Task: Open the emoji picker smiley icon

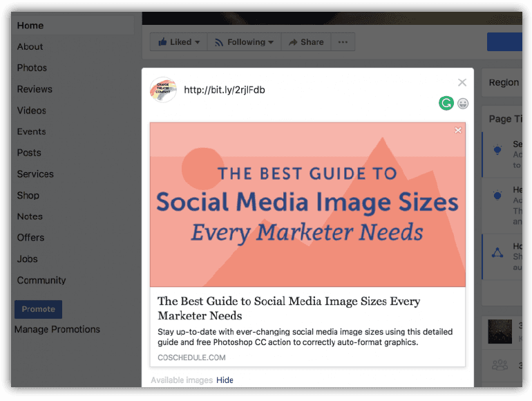Action: click(x=463, y=104)
